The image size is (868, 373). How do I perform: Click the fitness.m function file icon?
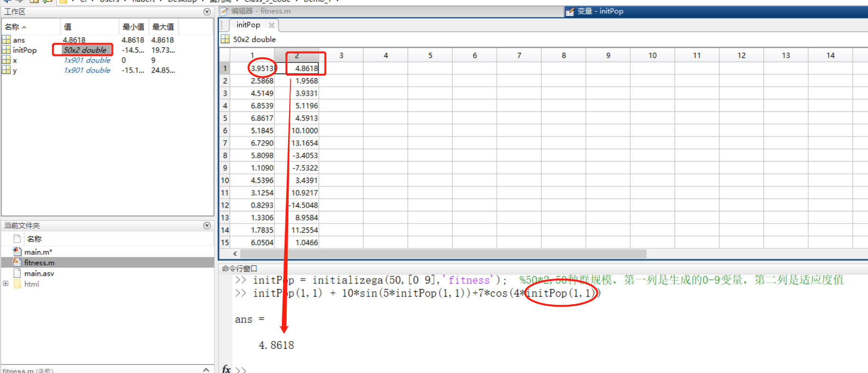pyautogui.click(x=18, y=262)
